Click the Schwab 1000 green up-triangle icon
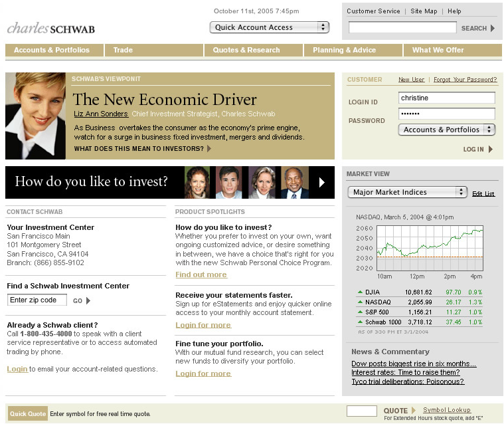 coord(360,322)
